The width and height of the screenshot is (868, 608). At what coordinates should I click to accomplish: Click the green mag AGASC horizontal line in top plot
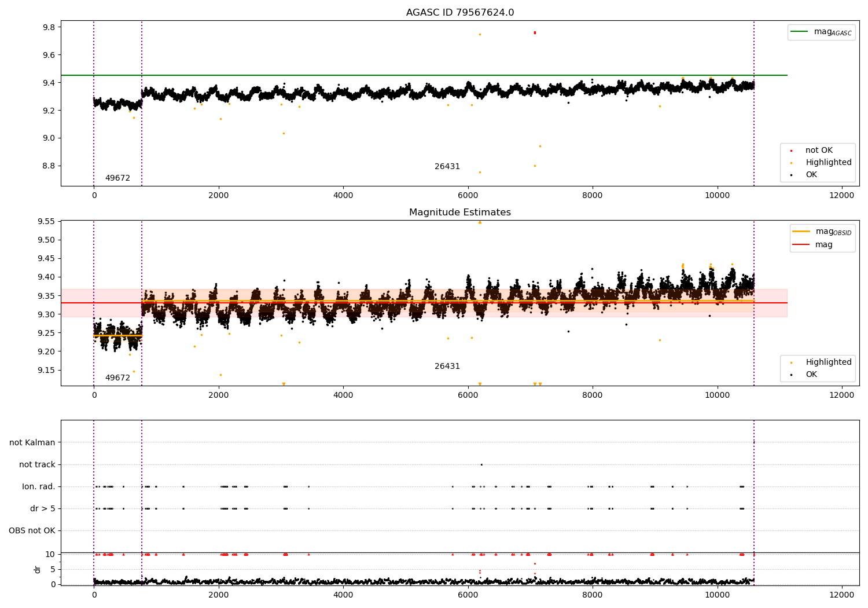pyautogui.click(x=424, y=75)
